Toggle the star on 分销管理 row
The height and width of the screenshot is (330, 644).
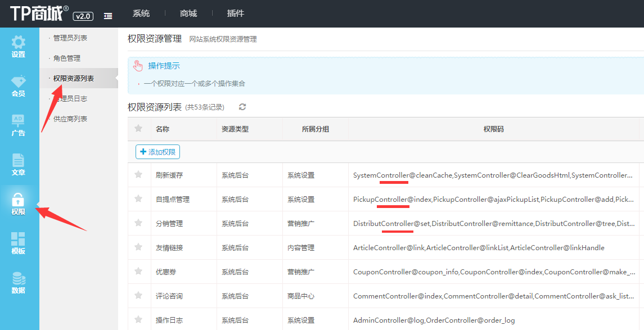coord(138,223)
